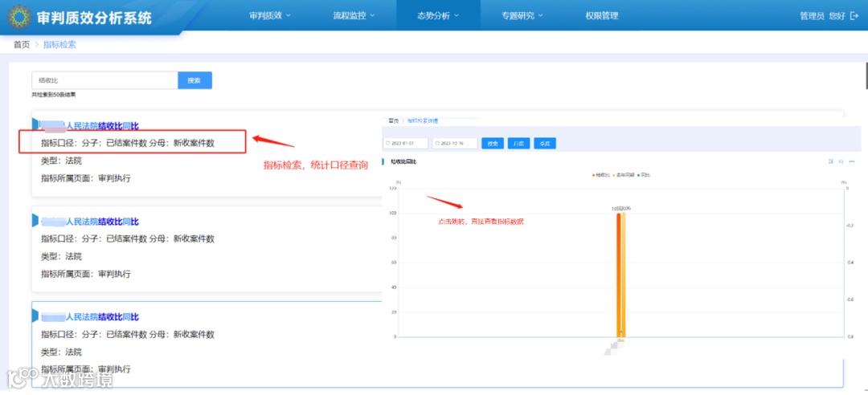
Task: Click the end date field 2023-10-16
Action: coord(456,143)
